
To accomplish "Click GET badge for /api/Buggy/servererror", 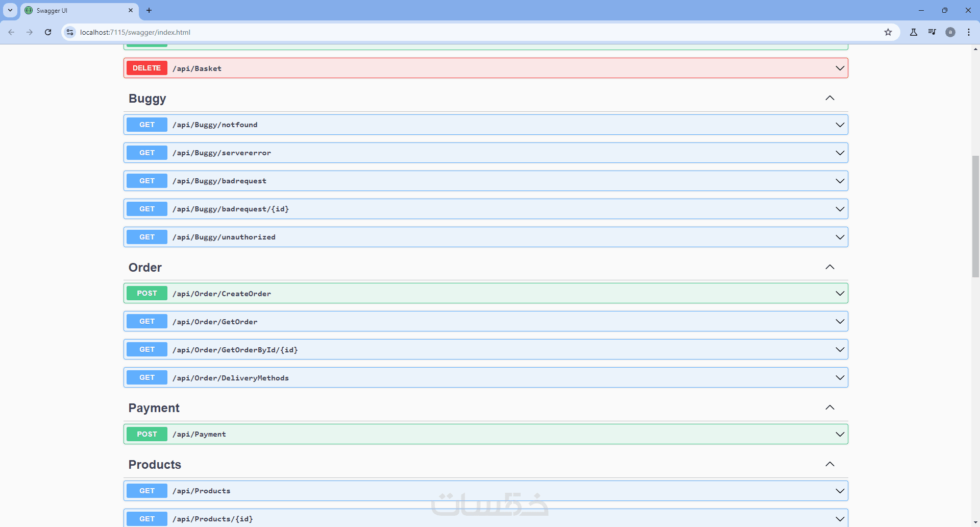I will (147, 153).
